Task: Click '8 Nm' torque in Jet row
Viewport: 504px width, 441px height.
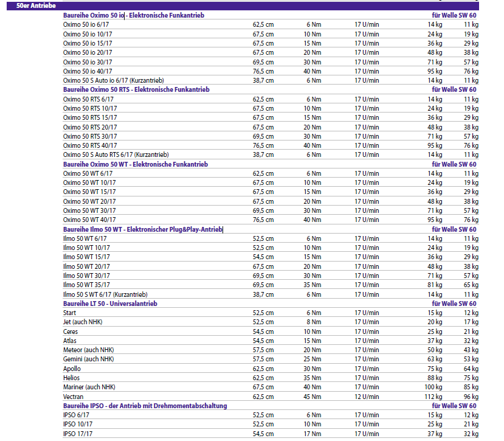Action: pyautogui.click(x=314, y=322)
